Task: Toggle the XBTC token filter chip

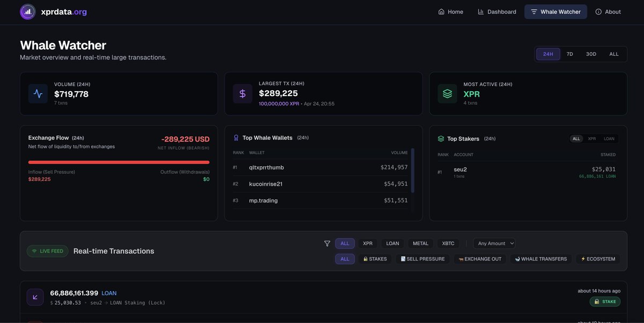Action: (x=448, y=244)
